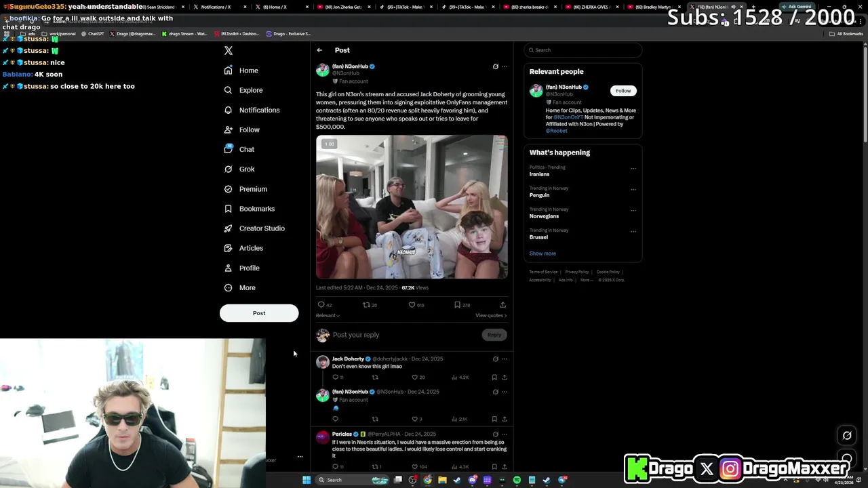This screenshot has height=488, width=868.
Task: Click the Premium icon in sidebar
Action: [x=229, y=189]
